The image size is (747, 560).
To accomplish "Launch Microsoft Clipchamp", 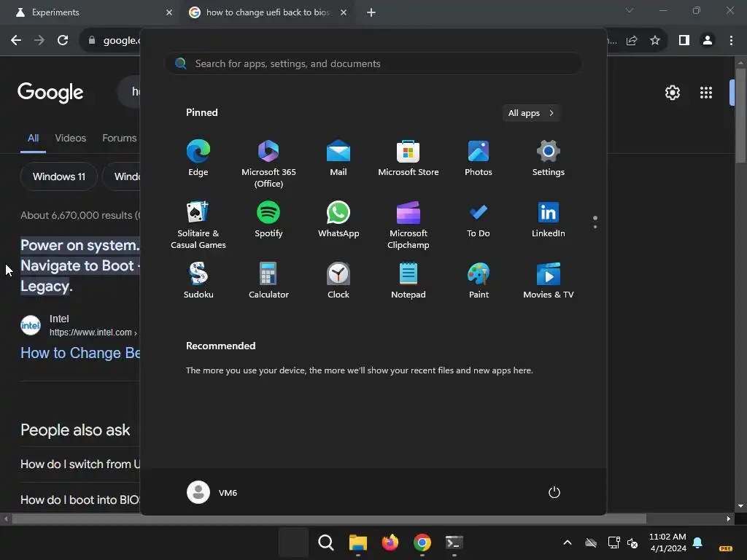I will coord(409,225).
